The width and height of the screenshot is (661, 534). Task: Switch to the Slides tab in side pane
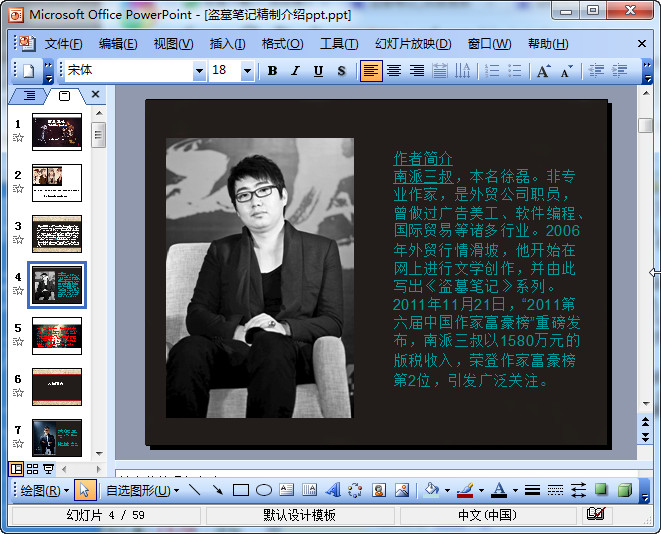click(x=64, y=96)
